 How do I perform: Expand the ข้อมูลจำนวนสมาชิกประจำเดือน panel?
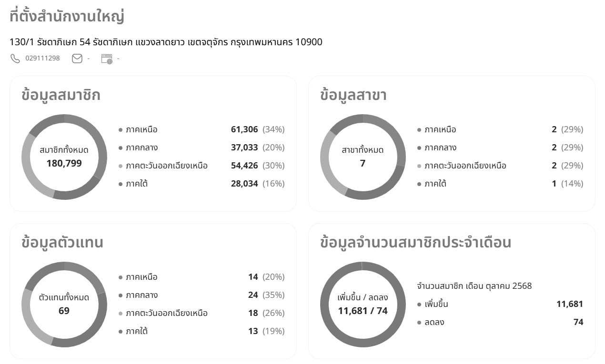coord(415,242)
